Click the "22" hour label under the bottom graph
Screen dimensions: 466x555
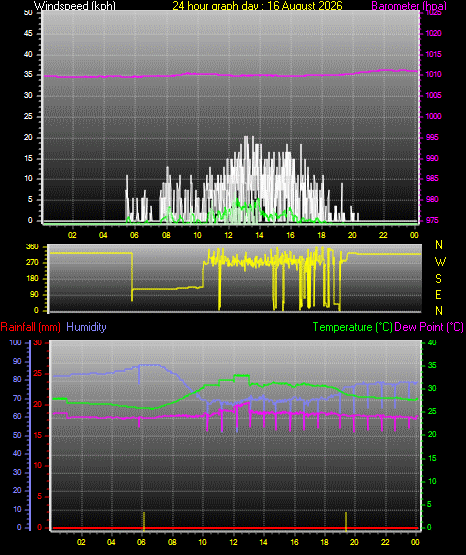[x=385, y=542]
